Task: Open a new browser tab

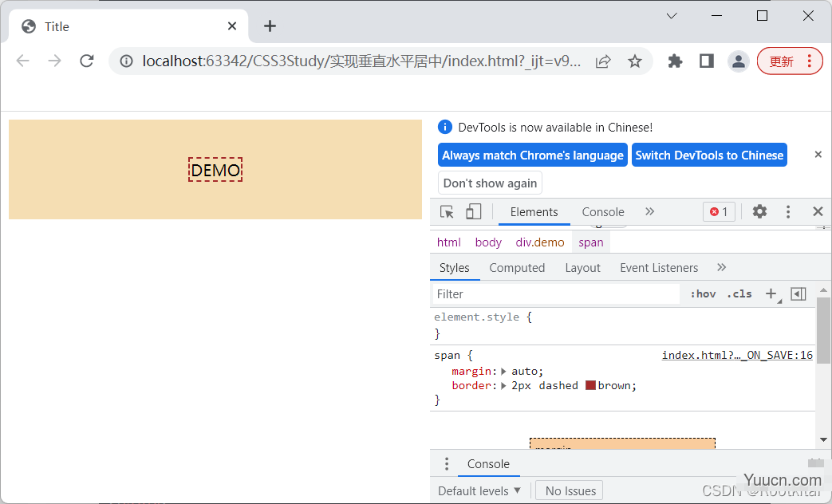Action: point(270,26)
